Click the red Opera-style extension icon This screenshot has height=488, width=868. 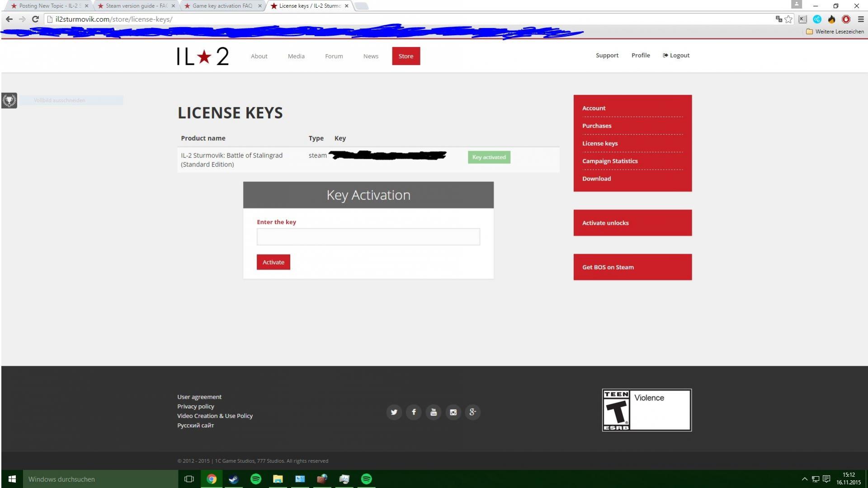tap(846, 19)
